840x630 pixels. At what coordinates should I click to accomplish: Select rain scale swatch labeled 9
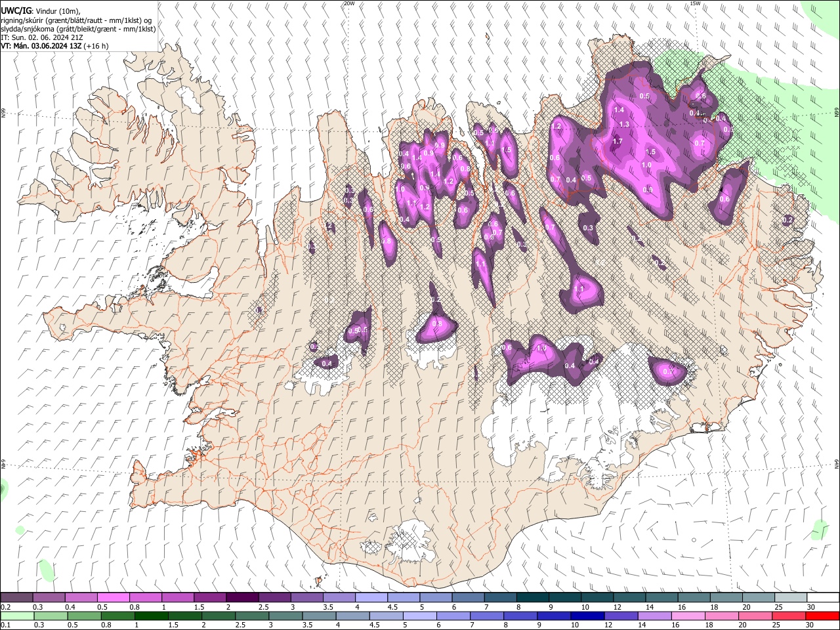[555, 616]
